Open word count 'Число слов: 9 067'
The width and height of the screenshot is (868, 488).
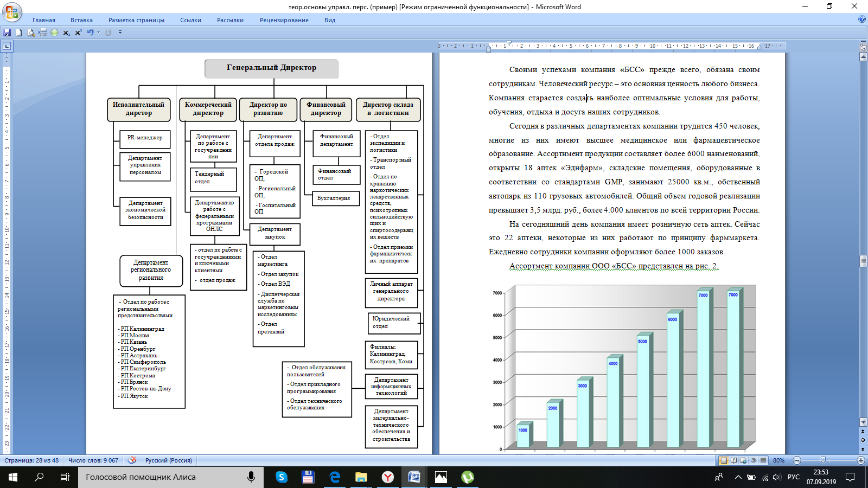tap(93, 460)
